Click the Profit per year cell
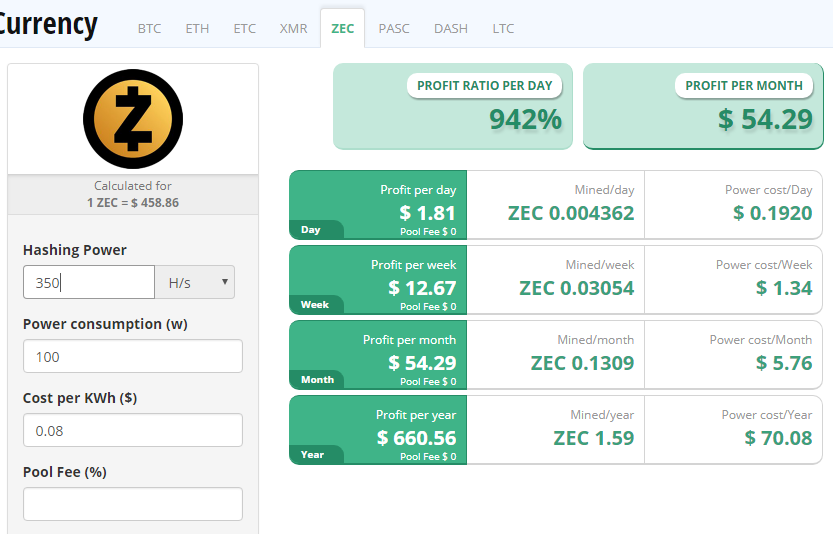 tap(378, 430)
